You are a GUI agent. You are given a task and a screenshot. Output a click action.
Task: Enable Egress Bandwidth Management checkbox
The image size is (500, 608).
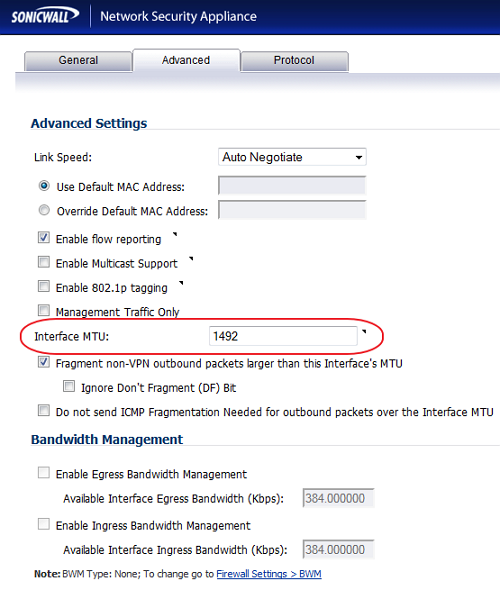pos(44,473)
